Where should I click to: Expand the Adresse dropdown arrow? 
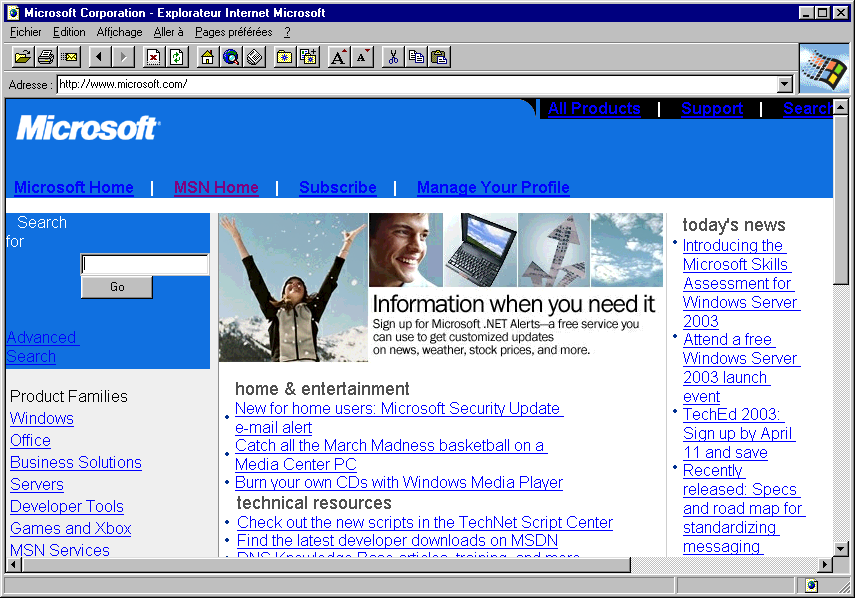pos(784,85)
